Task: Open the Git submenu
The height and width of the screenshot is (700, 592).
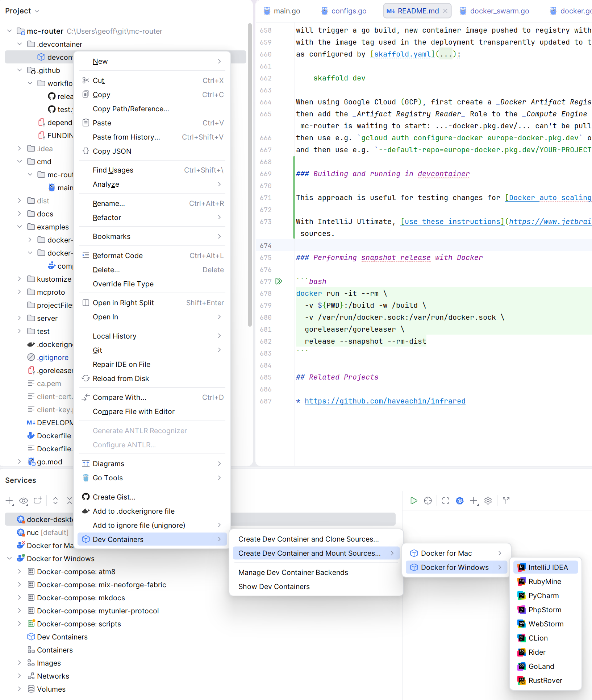Action: pos(153,350)
